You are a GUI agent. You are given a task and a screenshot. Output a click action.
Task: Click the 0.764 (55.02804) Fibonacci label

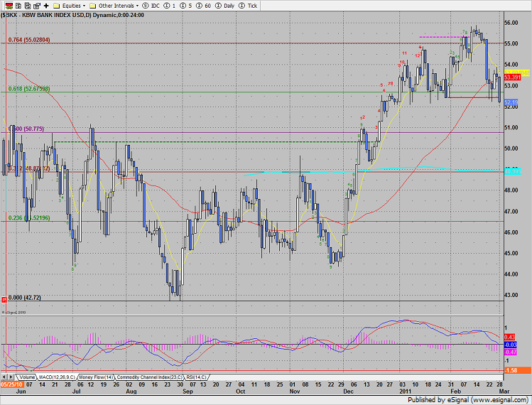29,40
